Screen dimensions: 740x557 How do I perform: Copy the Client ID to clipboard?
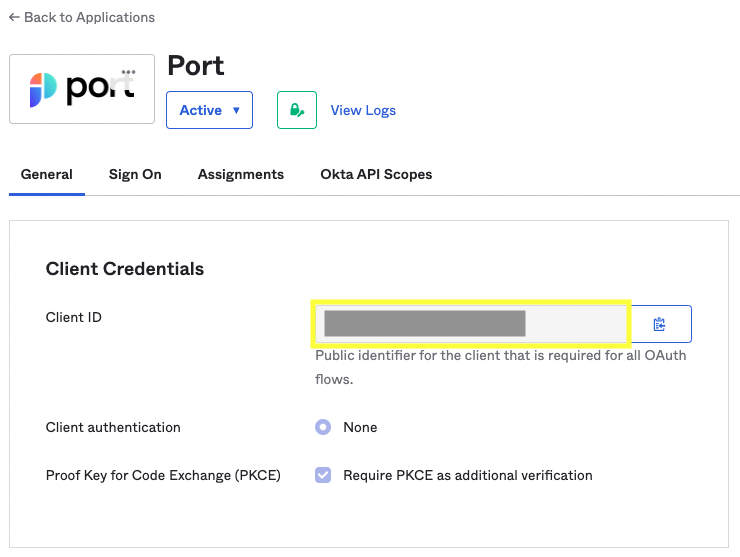[660, 324]
